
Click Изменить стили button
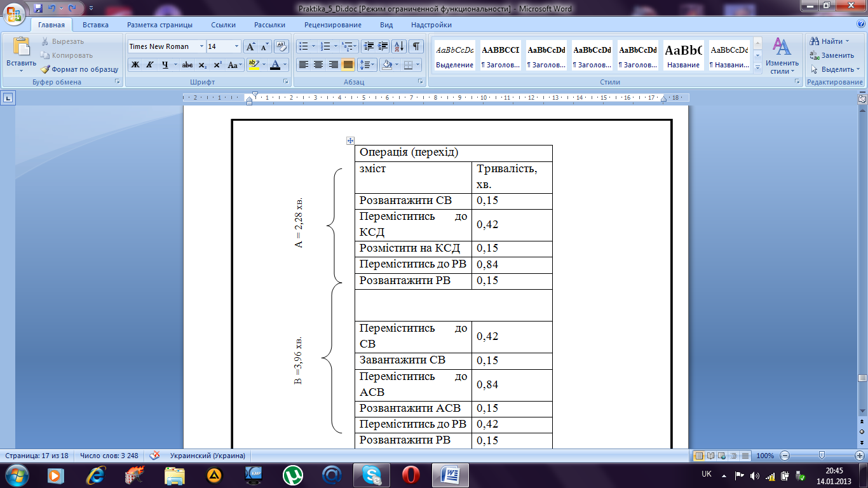click(782, 56)
